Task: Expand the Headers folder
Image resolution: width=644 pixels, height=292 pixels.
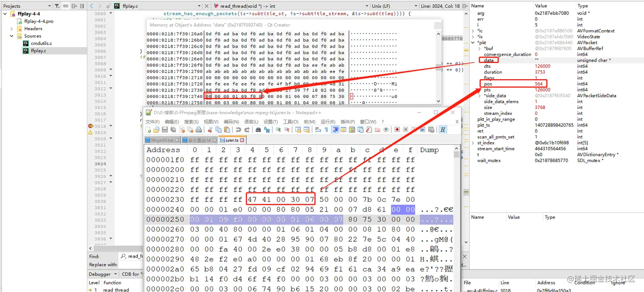Action: 11,29
